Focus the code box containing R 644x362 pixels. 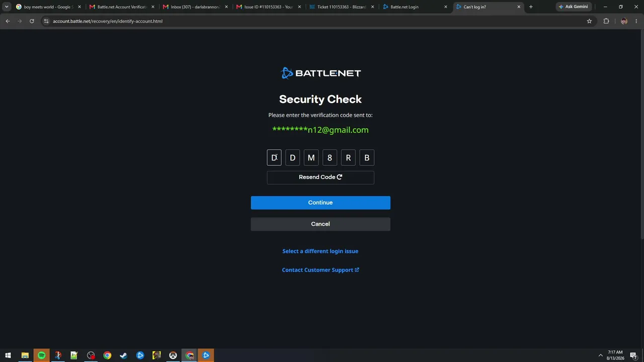click(348, 158)
